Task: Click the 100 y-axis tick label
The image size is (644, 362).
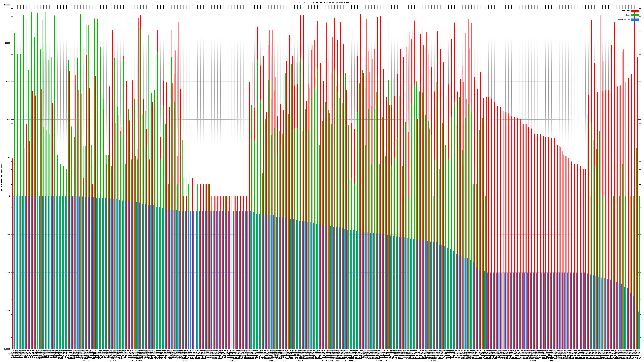Action: [9, 120]
